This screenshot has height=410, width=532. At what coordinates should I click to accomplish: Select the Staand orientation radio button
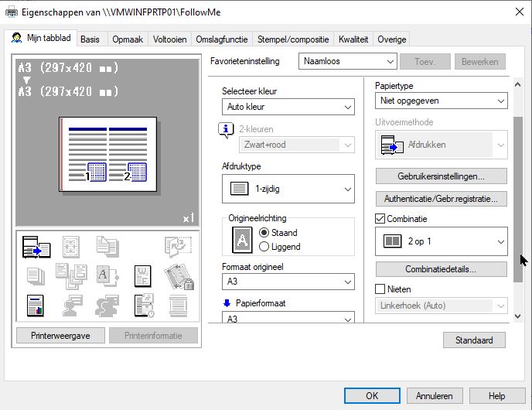264,232
